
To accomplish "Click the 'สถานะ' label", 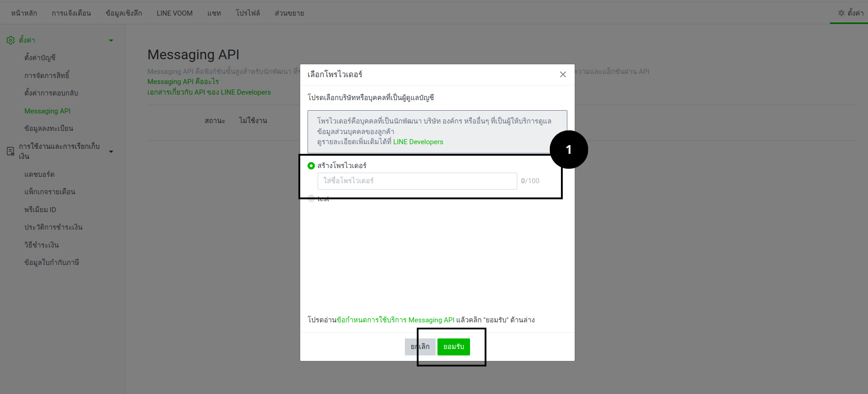I will click(x=215, y=121).
